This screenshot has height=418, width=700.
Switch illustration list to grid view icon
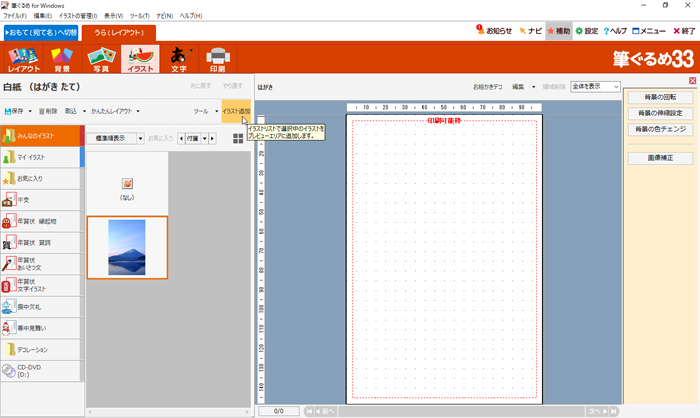[238, 138]
